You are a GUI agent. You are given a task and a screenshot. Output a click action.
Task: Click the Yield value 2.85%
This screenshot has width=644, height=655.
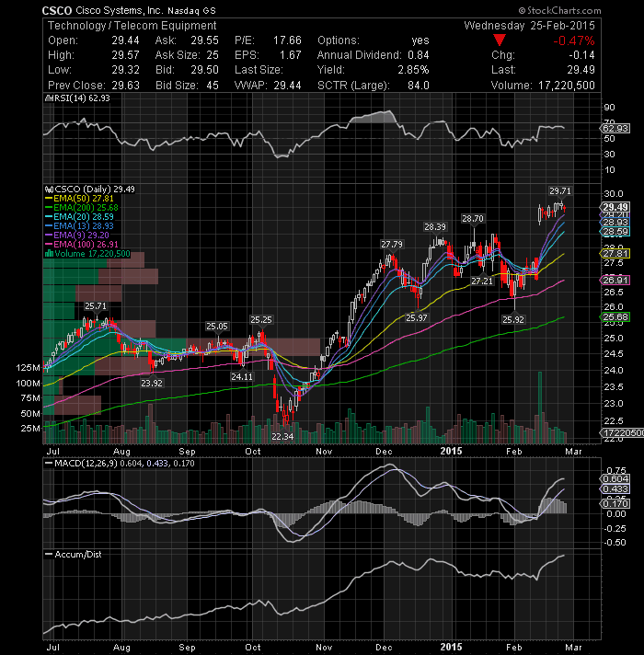pos(413,70)
